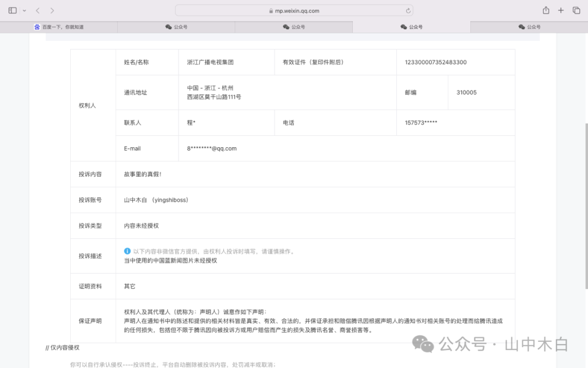588x368 pixels.
Task: Switch to the 百度一下，你就知道 tab
Action: pos(59,27)
